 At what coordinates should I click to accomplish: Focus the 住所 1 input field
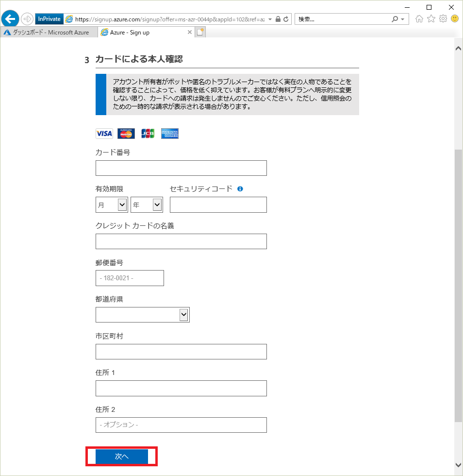point(181,388)
